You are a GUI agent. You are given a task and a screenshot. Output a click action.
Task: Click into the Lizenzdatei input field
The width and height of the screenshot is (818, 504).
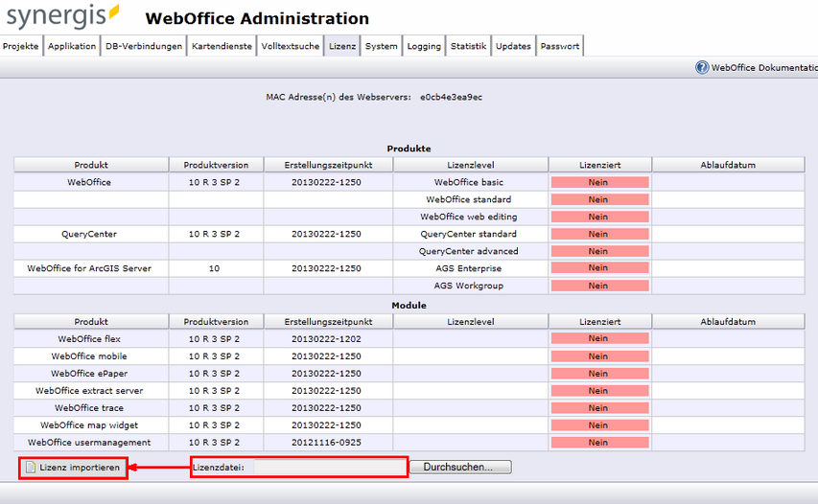tap(329, 467)
